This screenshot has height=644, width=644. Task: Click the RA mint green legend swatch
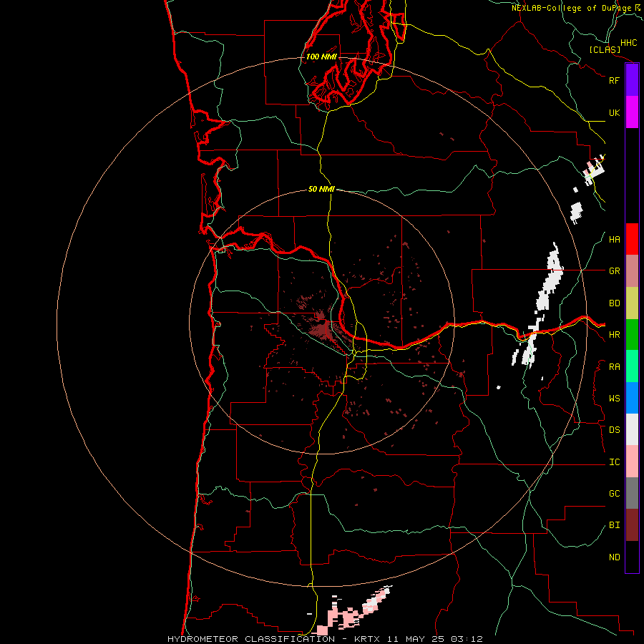(632, 366)
